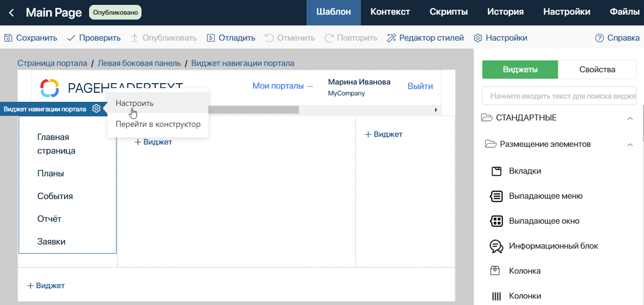Choose Перейти в конструктор menu item
Image resolution: width=644 pixels, height=305 pixels.
[158, 124]
